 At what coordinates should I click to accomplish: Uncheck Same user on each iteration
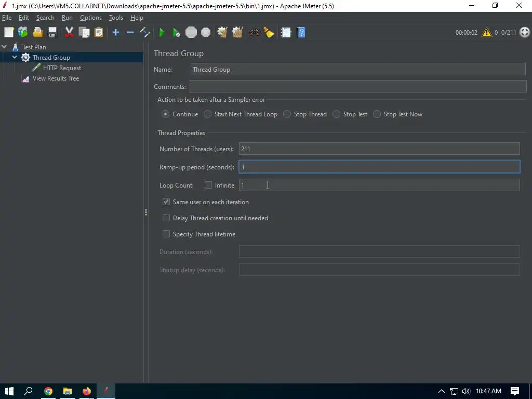click(166, 202)
